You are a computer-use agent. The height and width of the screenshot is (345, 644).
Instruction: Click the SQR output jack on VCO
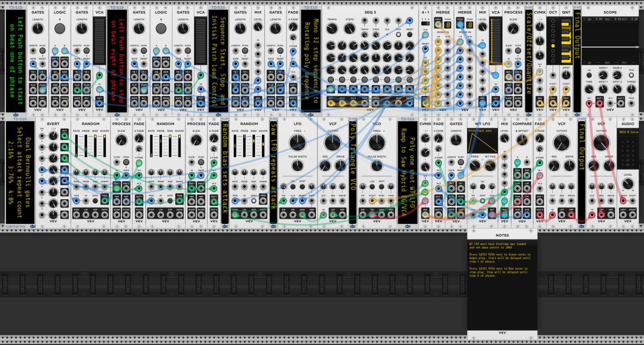coord(391,215)
